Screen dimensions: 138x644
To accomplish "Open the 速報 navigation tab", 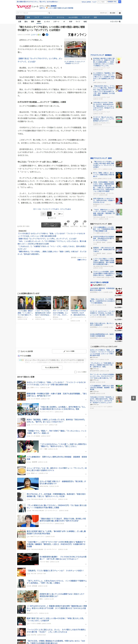I will pos(28,17).
